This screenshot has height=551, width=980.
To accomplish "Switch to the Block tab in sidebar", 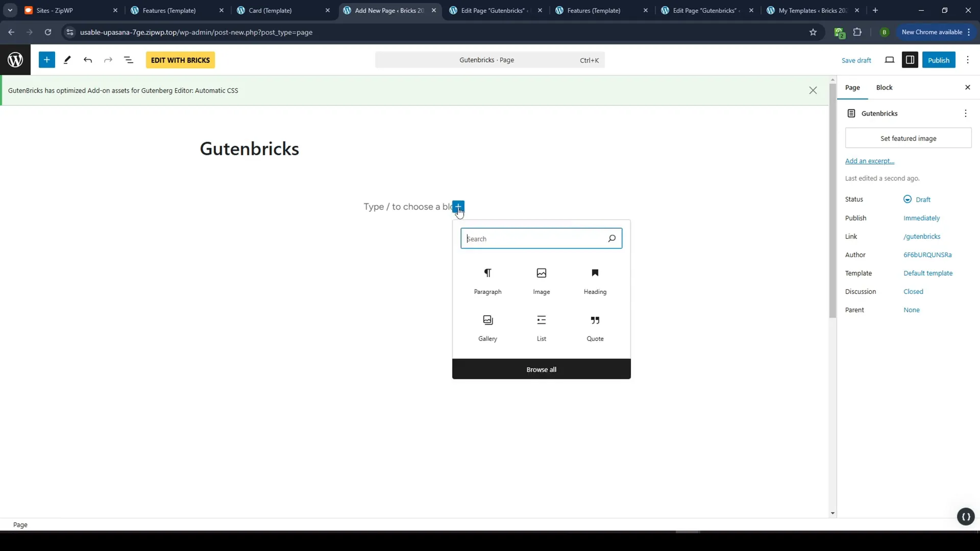I will [885, 87].
